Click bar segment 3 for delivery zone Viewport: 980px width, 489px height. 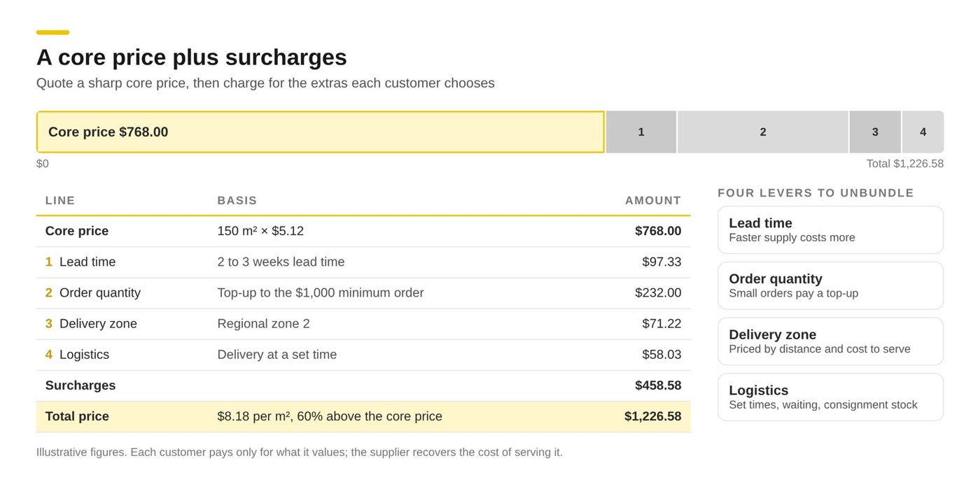(x=875, y=132)
